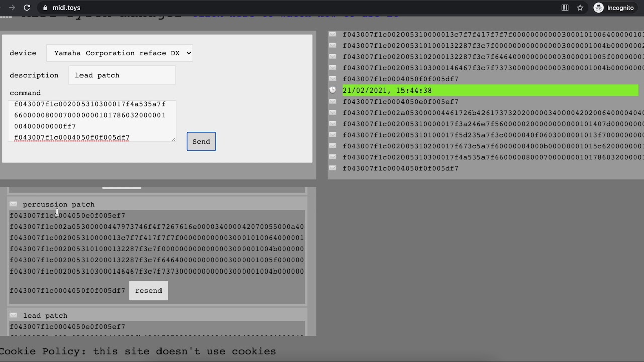
Task: Click envelope icon beside log row f043007f1c002a053000004461726b
Action: 333,112
